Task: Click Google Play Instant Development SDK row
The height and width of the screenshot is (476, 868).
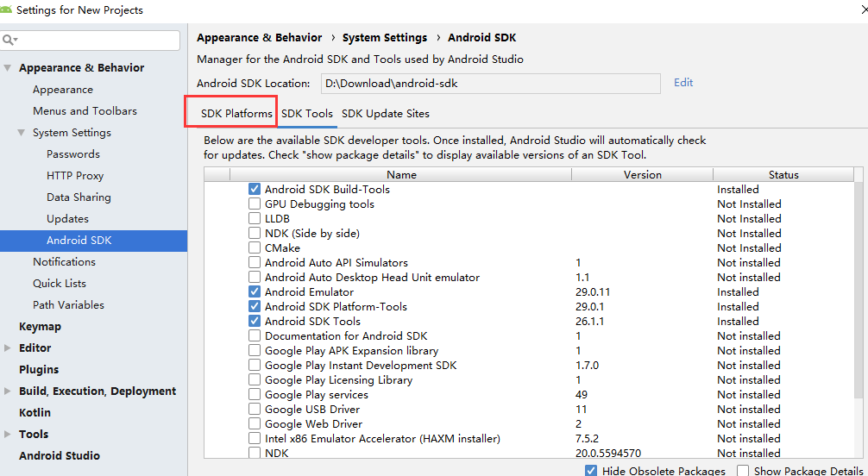Action: [x=529, y=366]
